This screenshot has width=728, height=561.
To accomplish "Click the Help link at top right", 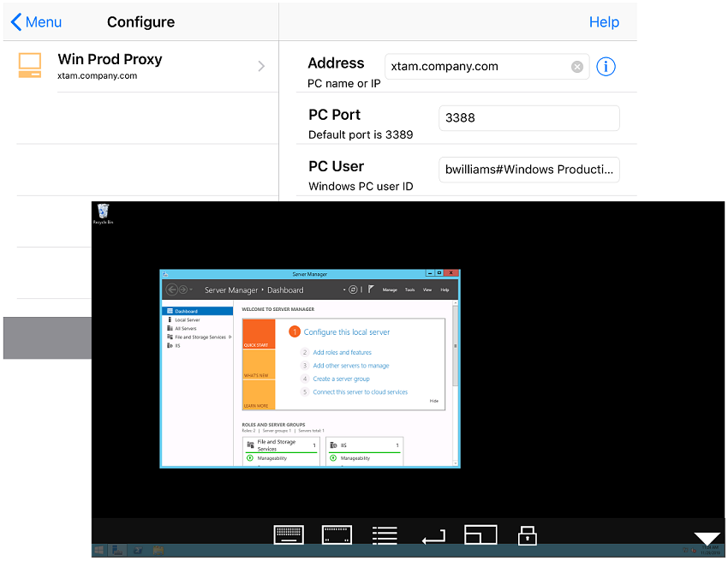I will pos(604,22).
